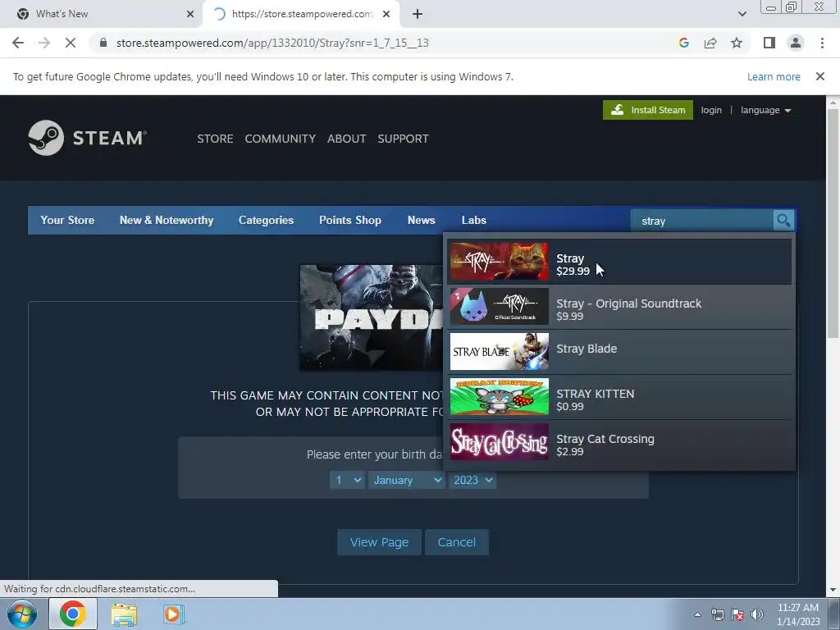Open the birth day dropdown showing 1
This screenshot has width=840, height=630.
(347, 480)
